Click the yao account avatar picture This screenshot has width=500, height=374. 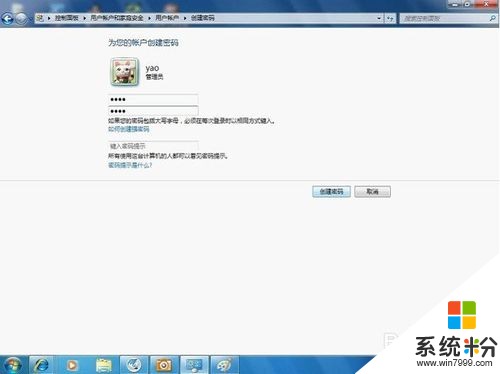(124, 72)
